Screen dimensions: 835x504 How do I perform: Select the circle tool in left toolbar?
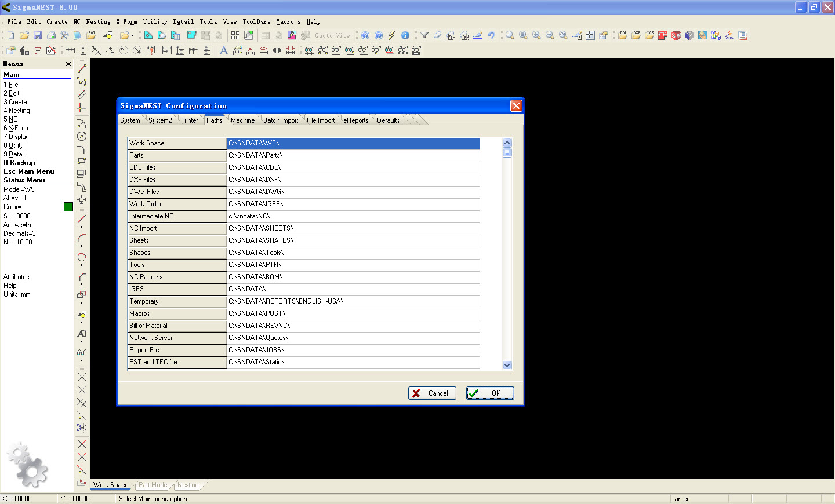coord(82,136)
